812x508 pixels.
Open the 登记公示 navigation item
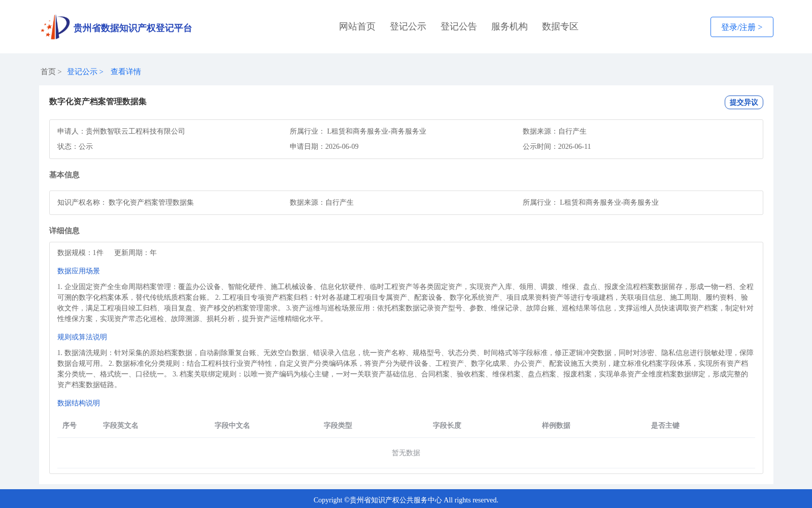408,26
